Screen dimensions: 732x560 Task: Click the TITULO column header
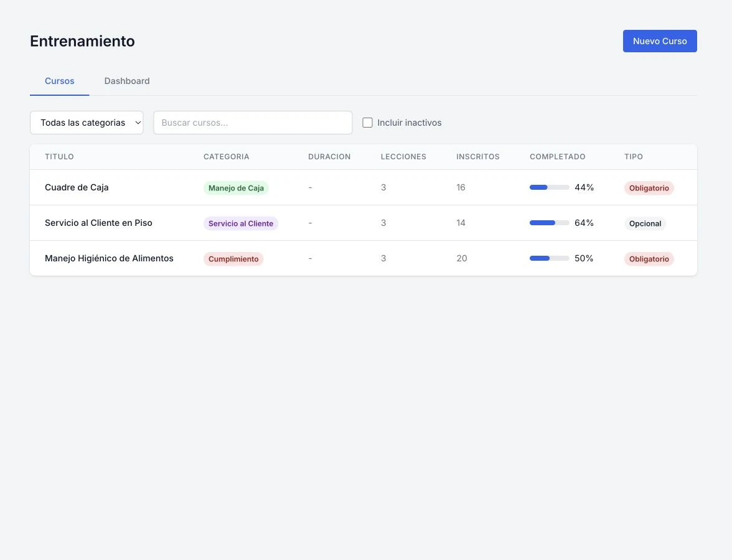59,157
